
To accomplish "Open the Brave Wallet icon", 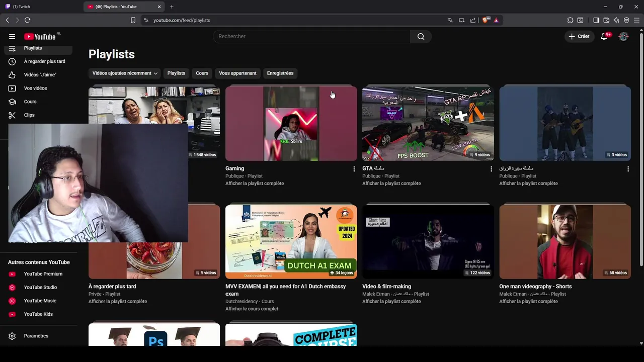I will 606,20.
